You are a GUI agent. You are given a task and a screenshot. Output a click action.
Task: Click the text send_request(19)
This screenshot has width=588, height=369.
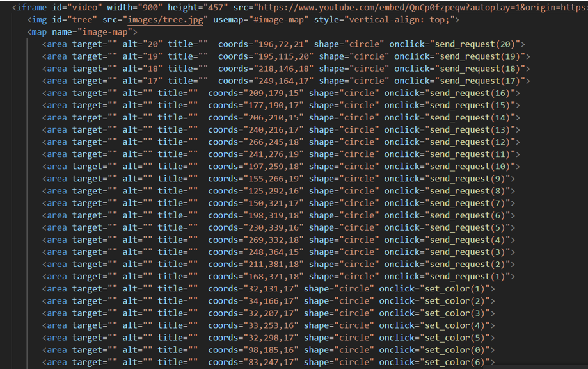(481, 56)
